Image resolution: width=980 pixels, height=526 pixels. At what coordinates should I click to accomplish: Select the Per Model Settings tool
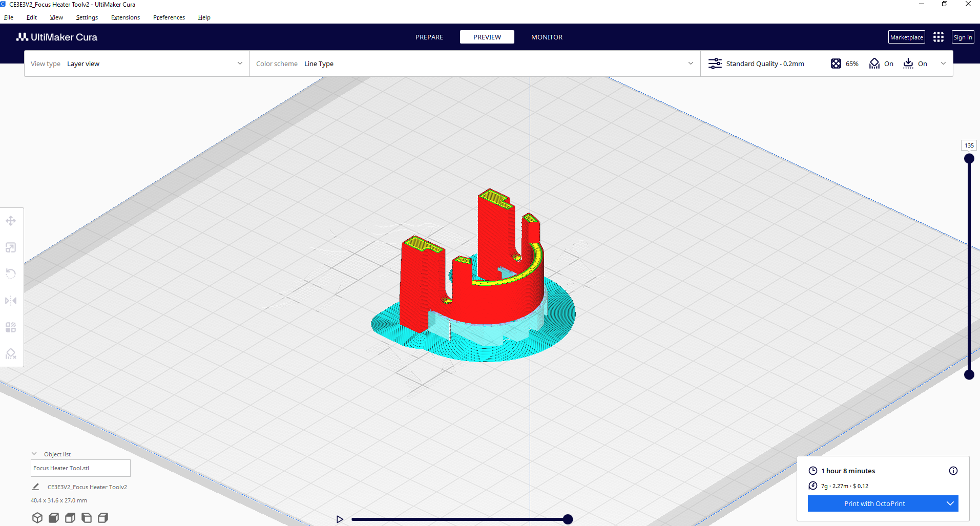click(11, 327)
